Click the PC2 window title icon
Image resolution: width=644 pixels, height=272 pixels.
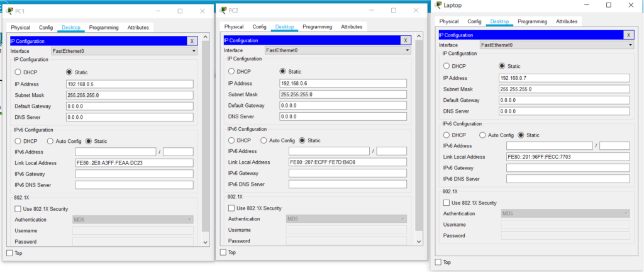pyautogui.click(x=223, y=10)
